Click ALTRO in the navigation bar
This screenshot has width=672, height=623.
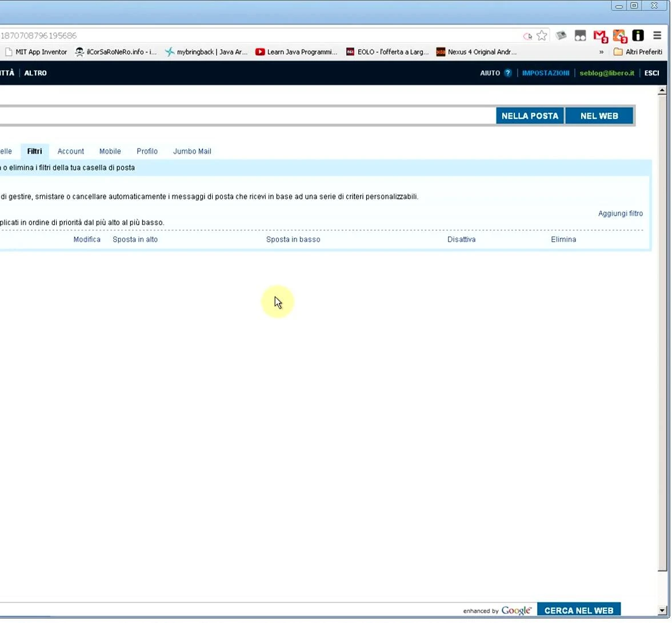point(35,73)
